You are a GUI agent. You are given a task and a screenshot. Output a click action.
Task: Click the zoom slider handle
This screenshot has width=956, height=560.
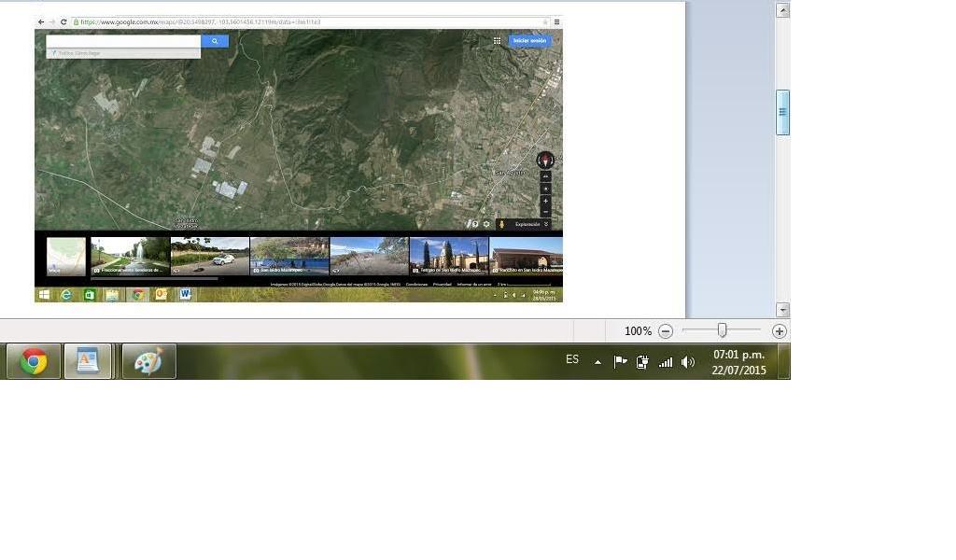coord(722,330)
